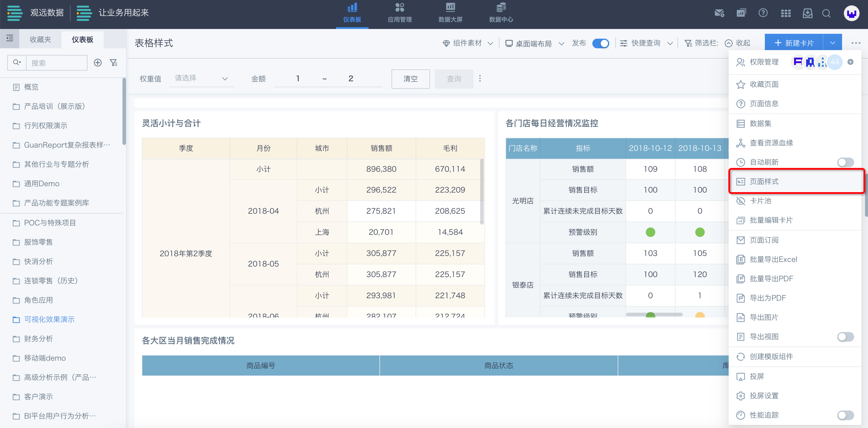
Task: Click the 查询 button
Action: [454, 79]
